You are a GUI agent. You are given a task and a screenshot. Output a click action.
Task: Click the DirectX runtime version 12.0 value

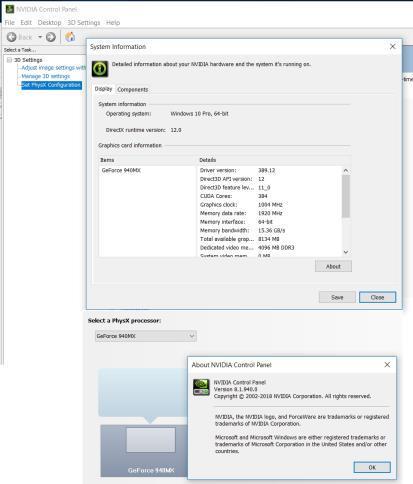pos(176,130)
